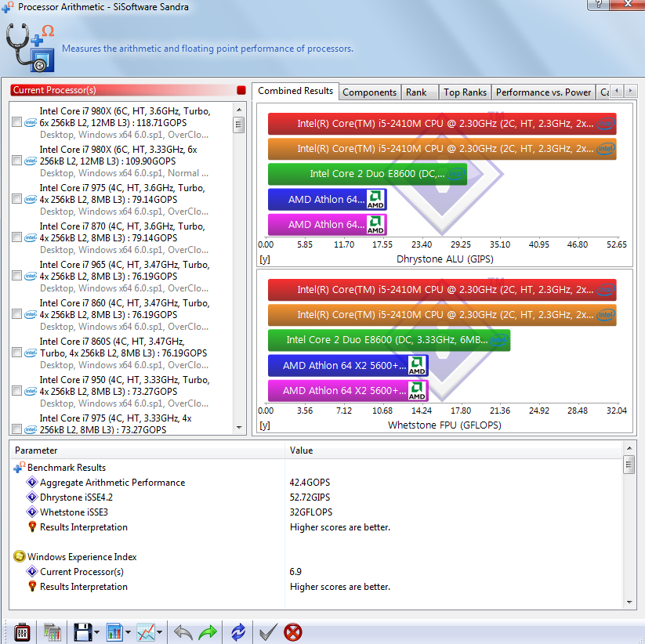Enable the Core i7 965 checkbox
645x644 pixels.
coord(17,276)
